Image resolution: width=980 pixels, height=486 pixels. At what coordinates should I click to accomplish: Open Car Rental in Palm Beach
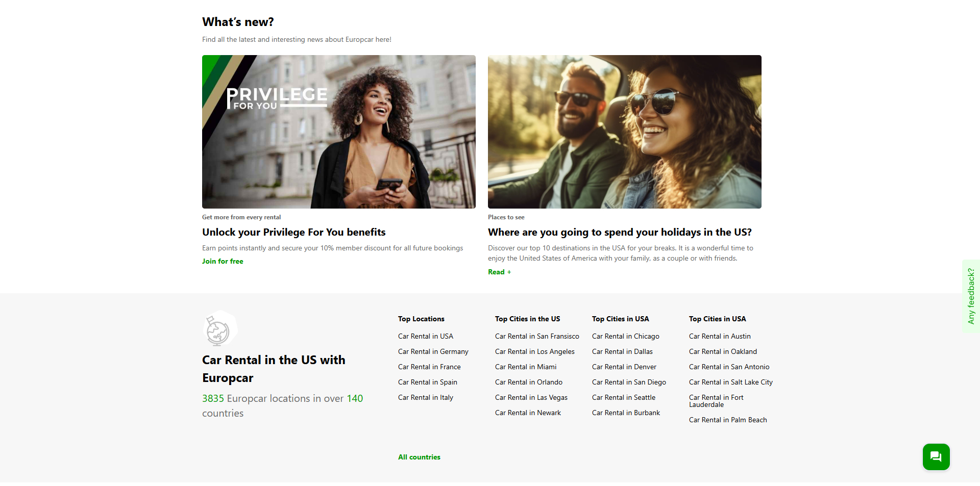click(728, 420)
